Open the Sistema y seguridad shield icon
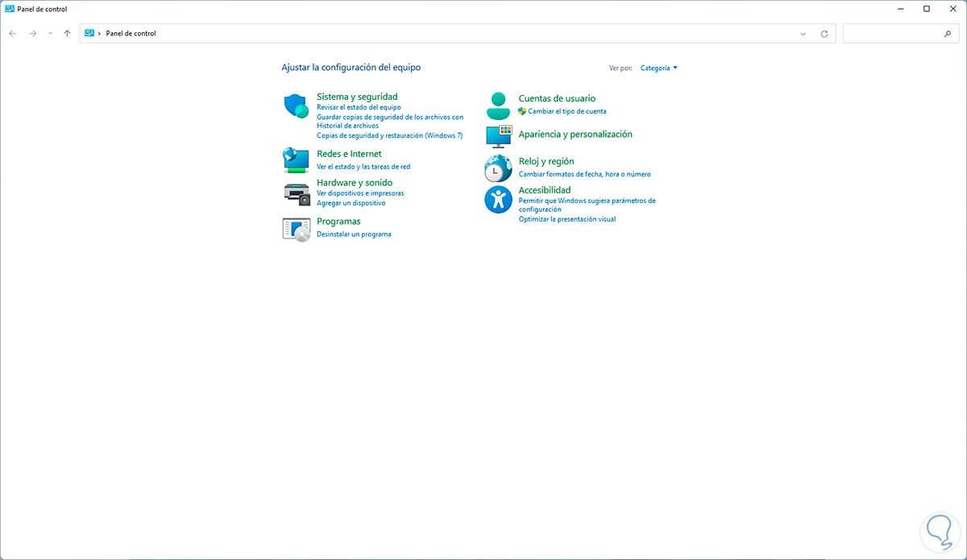Screen dimensions: 967x560 (x=297, y=106)
